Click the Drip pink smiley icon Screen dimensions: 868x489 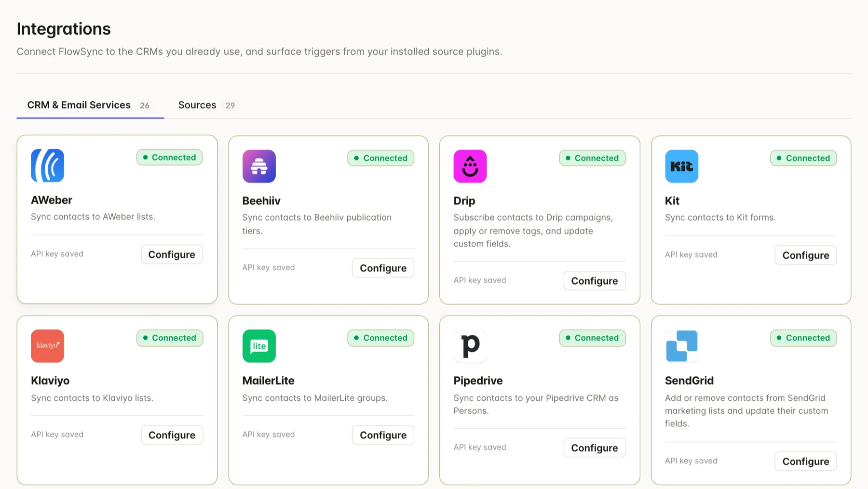470,166
